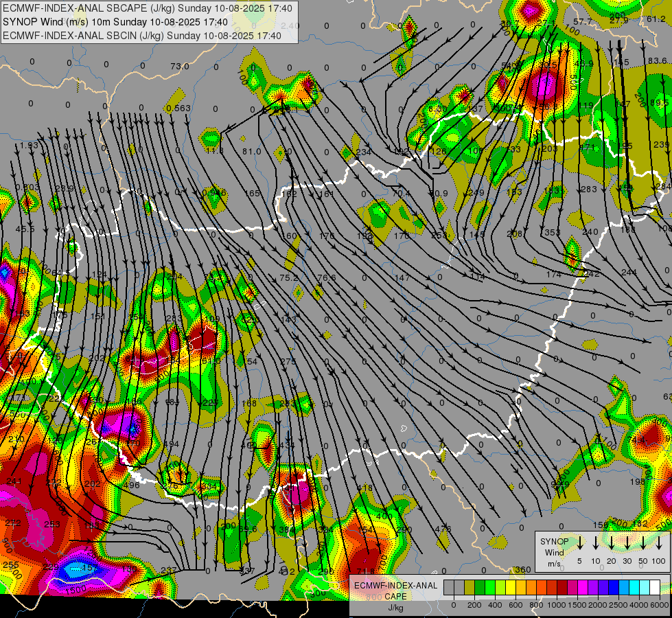The image size is (672, 618).
Task: Click the '30' speed label in wind legend
Action: tap(627, 561)
